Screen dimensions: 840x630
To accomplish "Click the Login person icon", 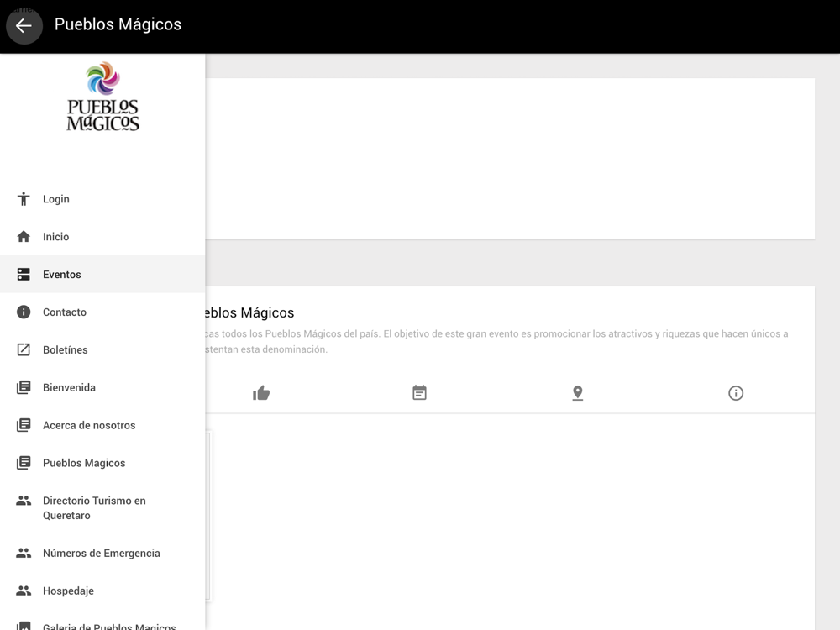I will pos(24,199).
